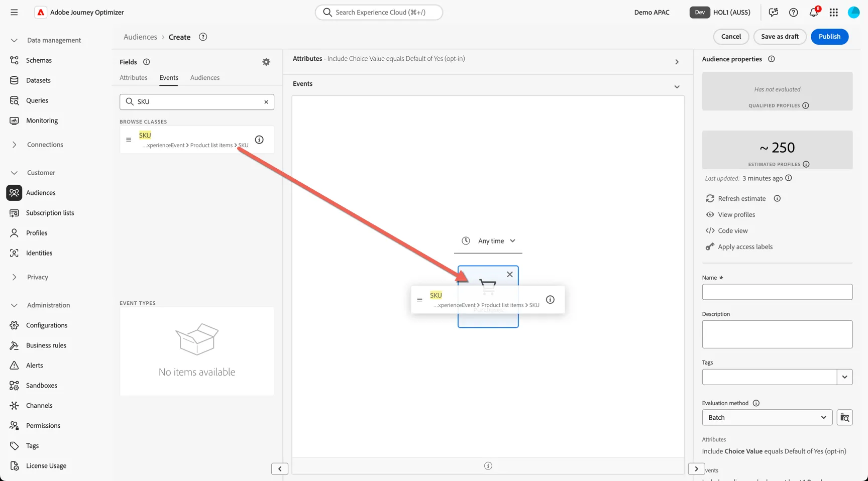The width and height of the screenshot is (868, 481).
Task: Remove the Purchases event card
Action: (x=509, y=274)
